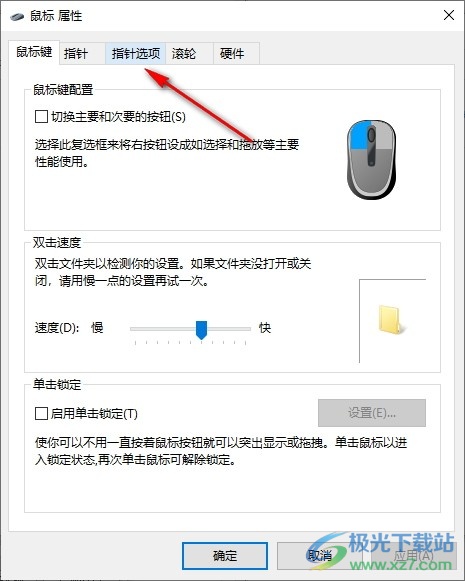Select the 指针选项 tab

[136, 54]
